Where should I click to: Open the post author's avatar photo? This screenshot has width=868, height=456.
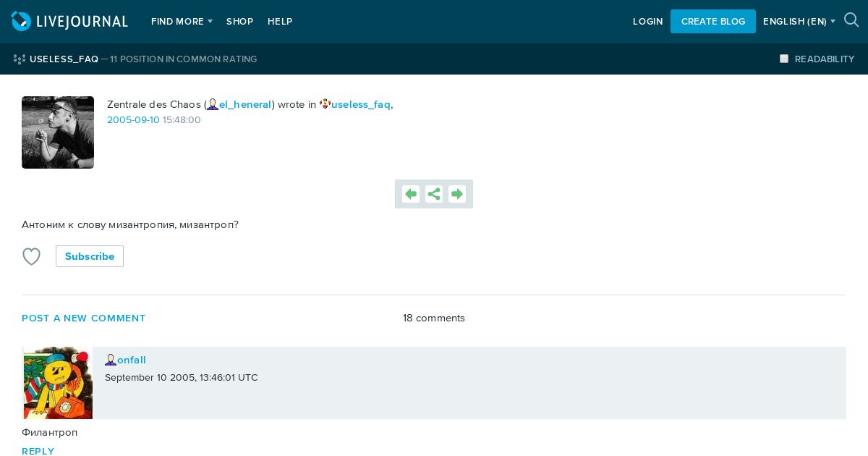(x=58, y=132)
